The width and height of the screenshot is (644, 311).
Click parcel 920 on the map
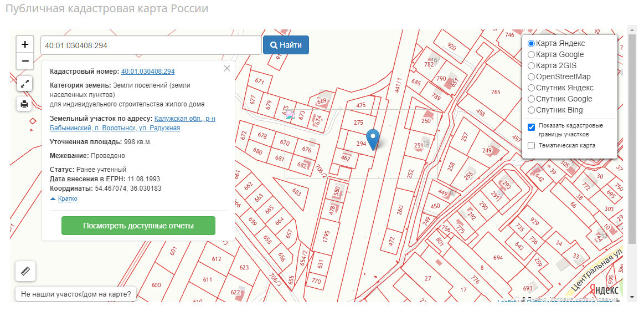(x=452, y=47)
